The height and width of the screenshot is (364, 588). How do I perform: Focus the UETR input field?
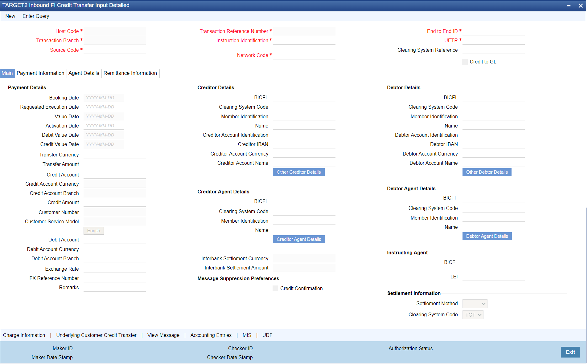click(494, 40)
